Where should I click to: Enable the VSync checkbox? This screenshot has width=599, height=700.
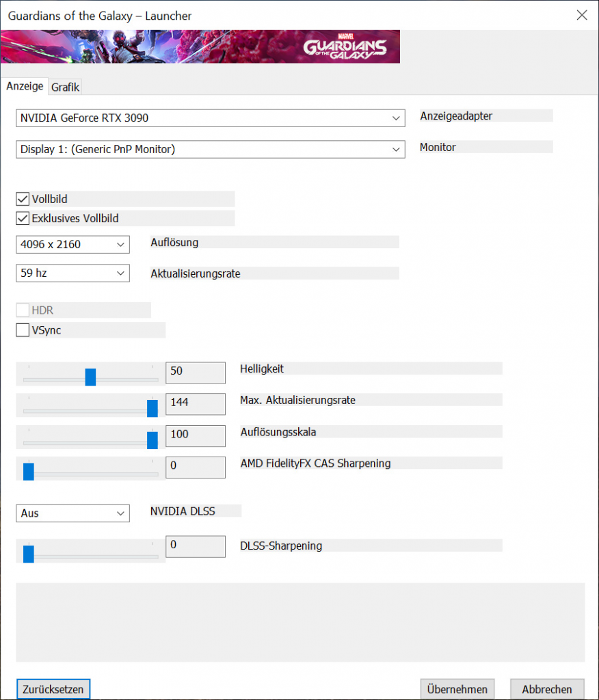tap(23, 330)
